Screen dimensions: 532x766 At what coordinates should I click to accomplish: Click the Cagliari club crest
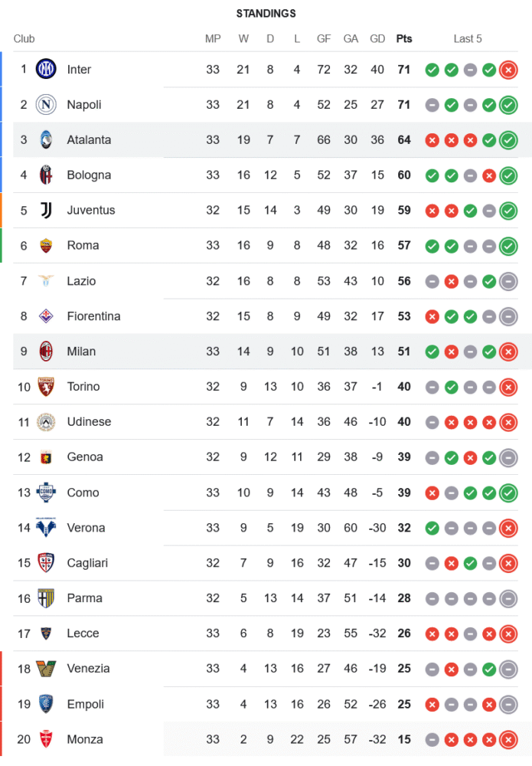tap(46, 563)
